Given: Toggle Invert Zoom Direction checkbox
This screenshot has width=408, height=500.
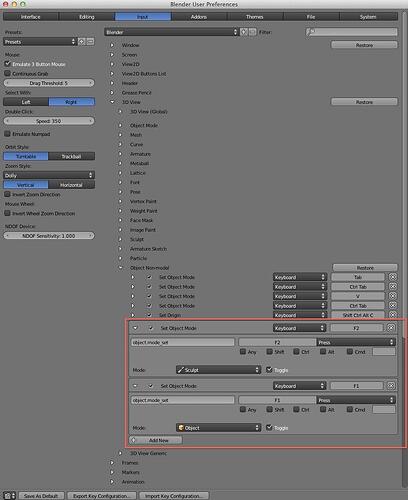Looking at the screenshot, I should [x=7, y=194].
